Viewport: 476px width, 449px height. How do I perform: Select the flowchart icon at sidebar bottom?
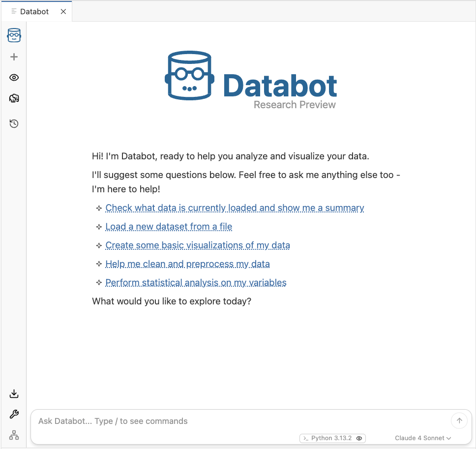pos(13,435)
